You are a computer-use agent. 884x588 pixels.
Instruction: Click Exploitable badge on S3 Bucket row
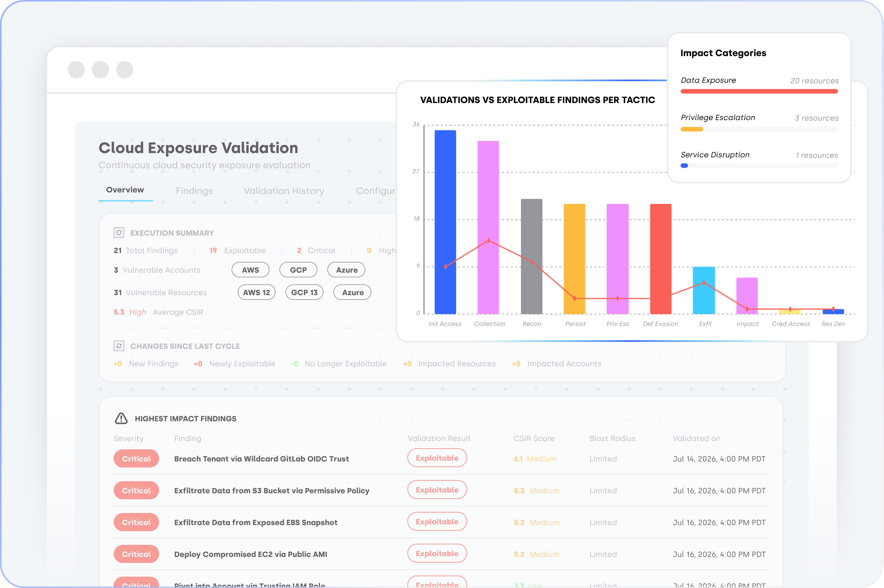(x=437, y=490)
